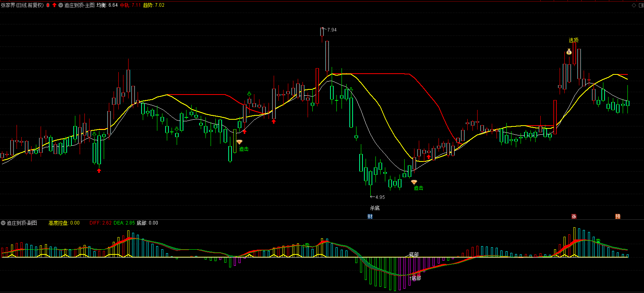Screen dimensions: 644x293
Task: Click the 底部: 0.00 value
Action: tap(147, 223)
